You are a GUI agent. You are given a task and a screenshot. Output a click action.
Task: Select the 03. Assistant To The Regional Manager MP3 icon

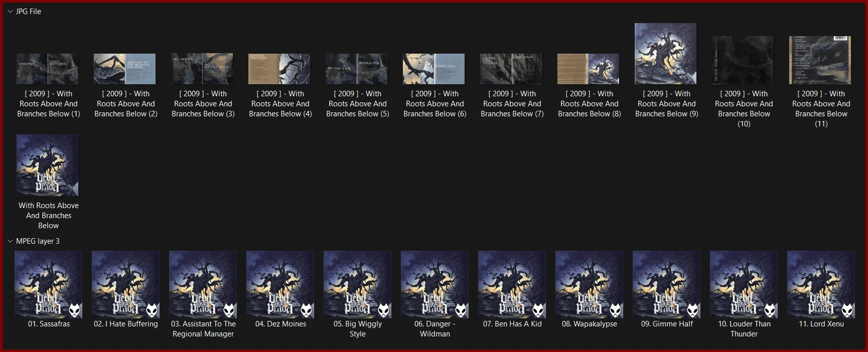coord(203,285)
